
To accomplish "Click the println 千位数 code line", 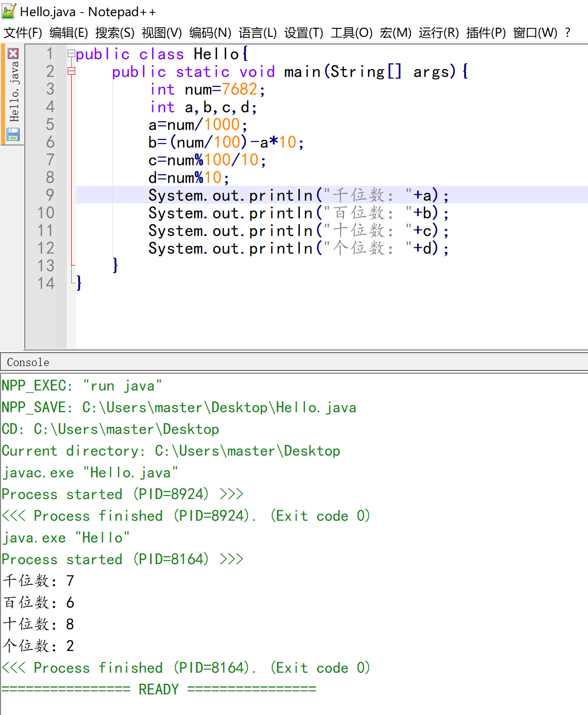I will pyautogui.click(x=298, y=195).
